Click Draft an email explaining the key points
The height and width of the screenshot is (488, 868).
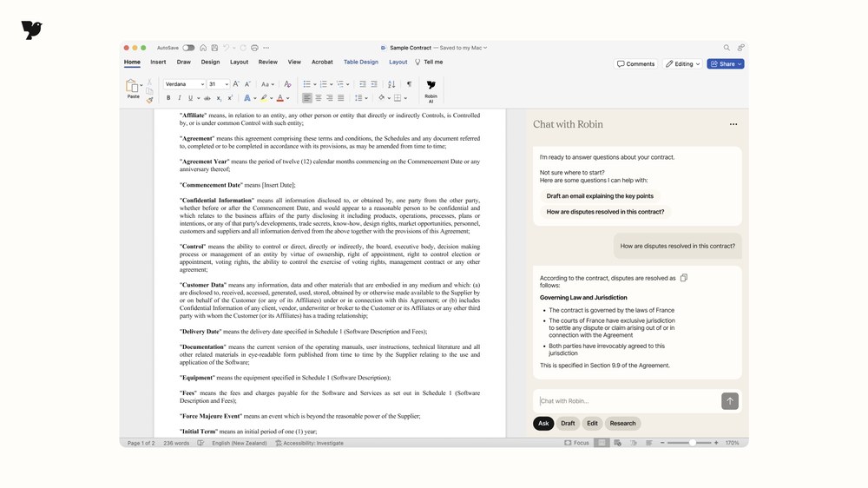coord(600,196)
